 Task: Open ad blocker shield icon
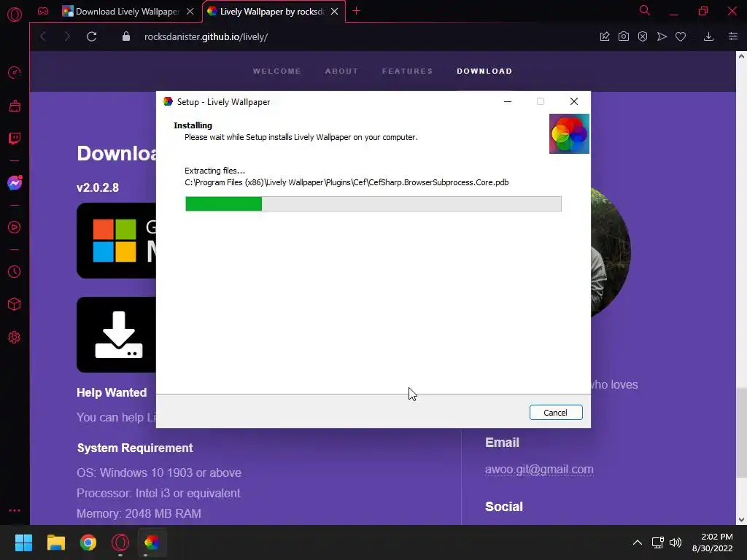point(643,36)
